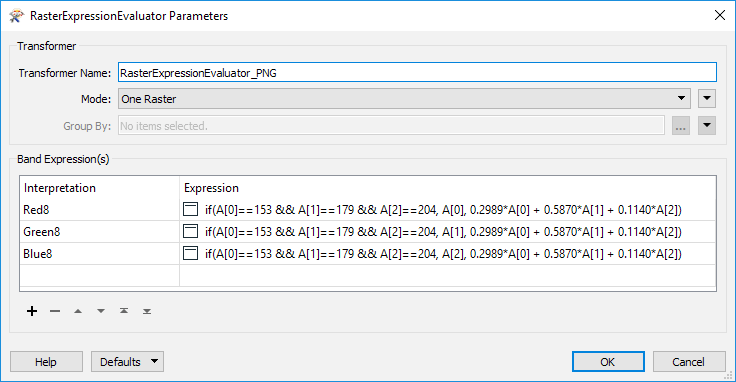Screen dimensions: 736x382
Task: Move selected expression row to top
Action: 124,311
